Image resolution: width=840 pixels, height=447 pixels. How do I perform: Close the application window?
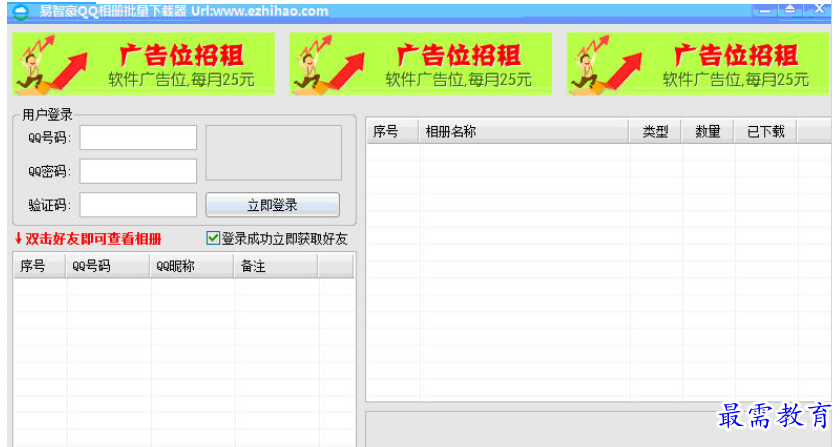coord(819,9)
